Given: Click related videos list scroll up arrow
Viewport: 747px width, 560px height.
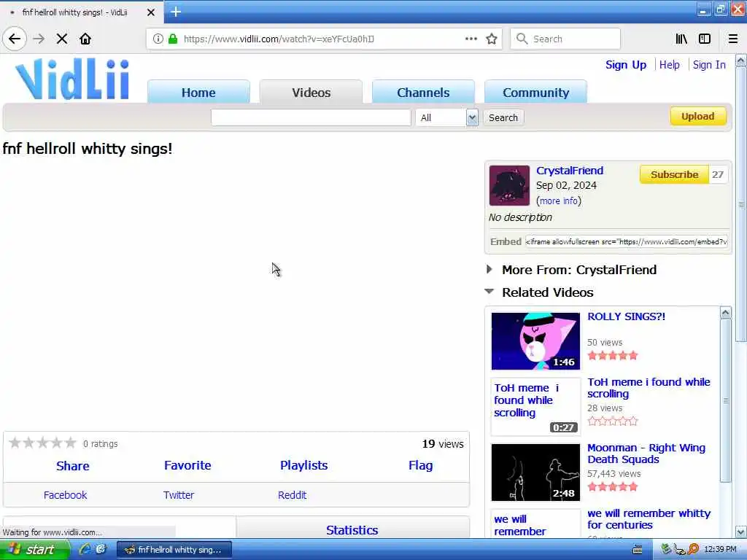Looking at the screenshot, I should pos(725,313).
